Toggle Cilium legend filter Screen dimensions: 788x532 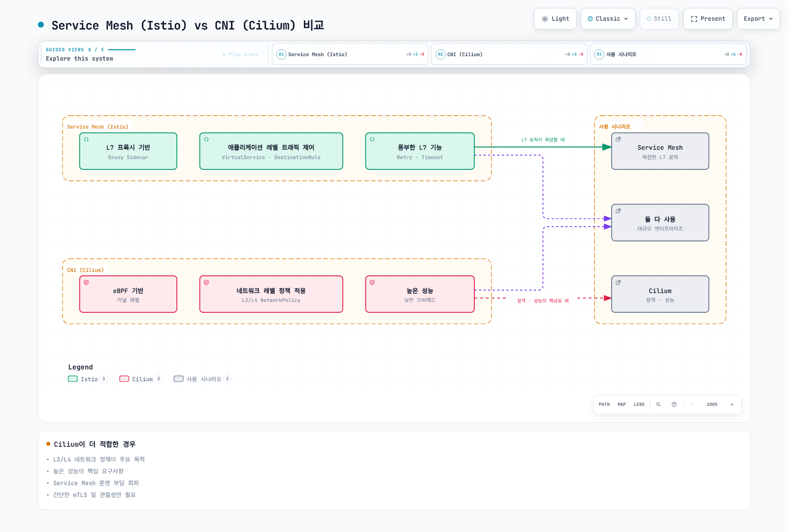point(140,379)
